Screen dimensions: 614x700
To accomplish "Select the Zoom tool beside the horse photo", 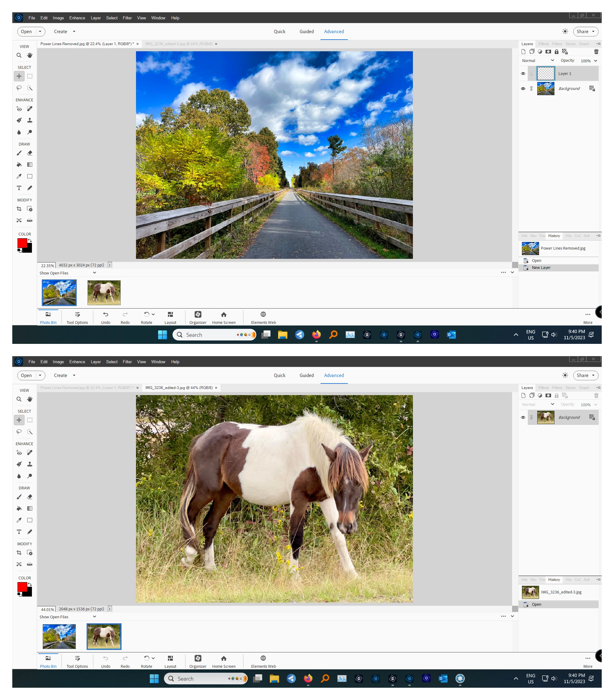I will pos(19,399).
